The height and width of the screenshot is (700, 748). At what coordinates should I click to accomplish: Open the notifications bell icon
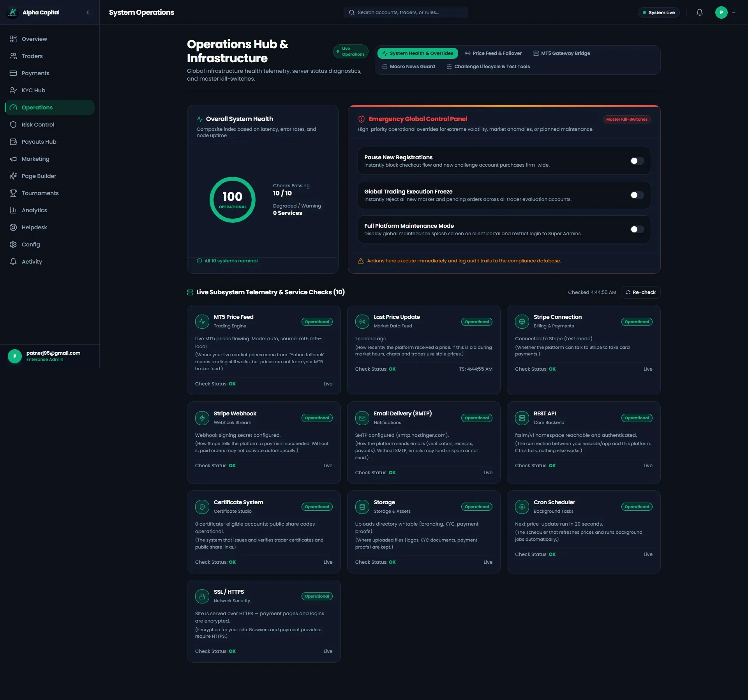click(700, 12)
